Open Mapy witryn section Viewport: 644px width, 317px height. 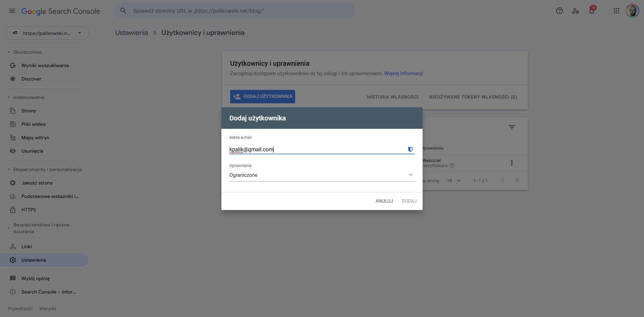click(x=35, y=138)
